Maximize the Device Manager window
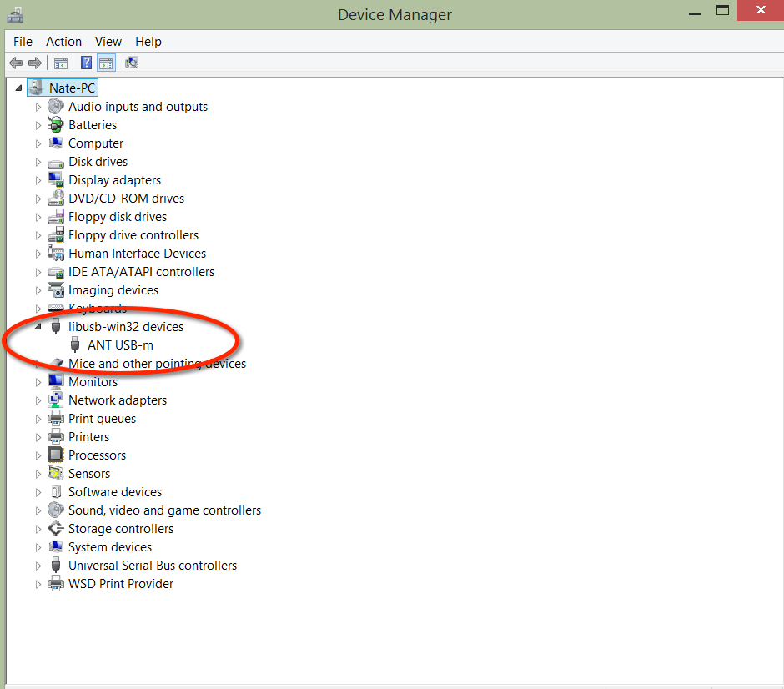 pyautogui.click(x=722, y=11)
